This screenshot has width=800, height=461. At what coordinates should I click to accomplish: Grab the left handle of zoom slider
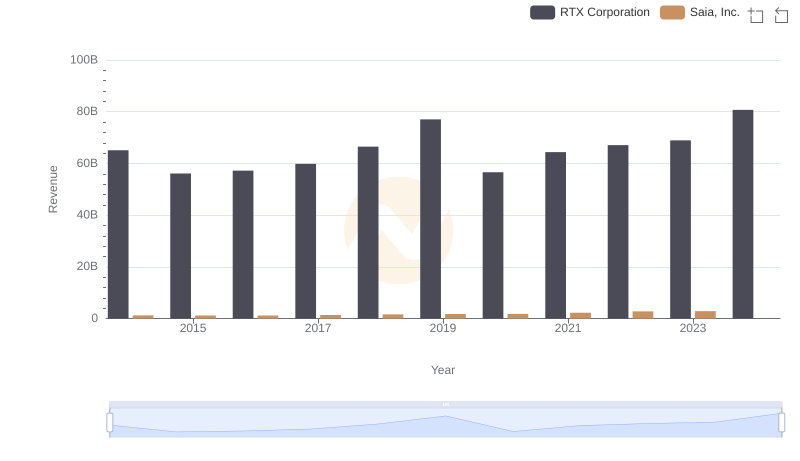pyautogui.click(x=110, y=423)
